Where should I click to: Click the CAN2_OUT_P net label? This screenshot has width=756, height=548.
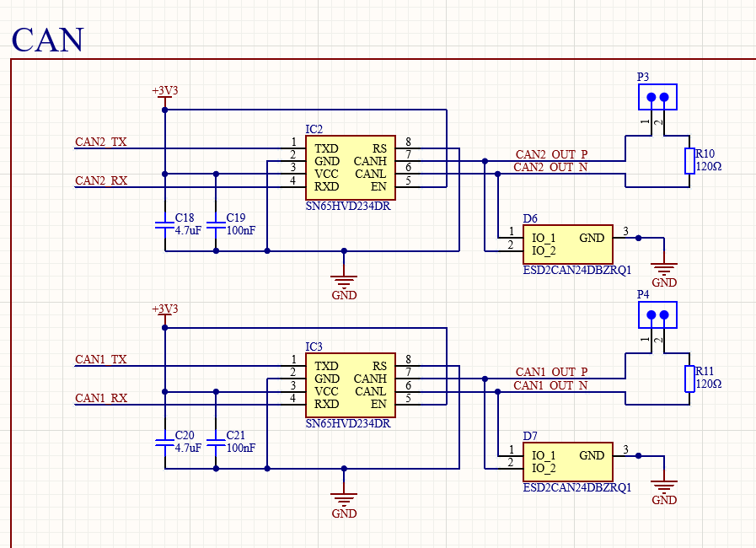pos(551,154)
